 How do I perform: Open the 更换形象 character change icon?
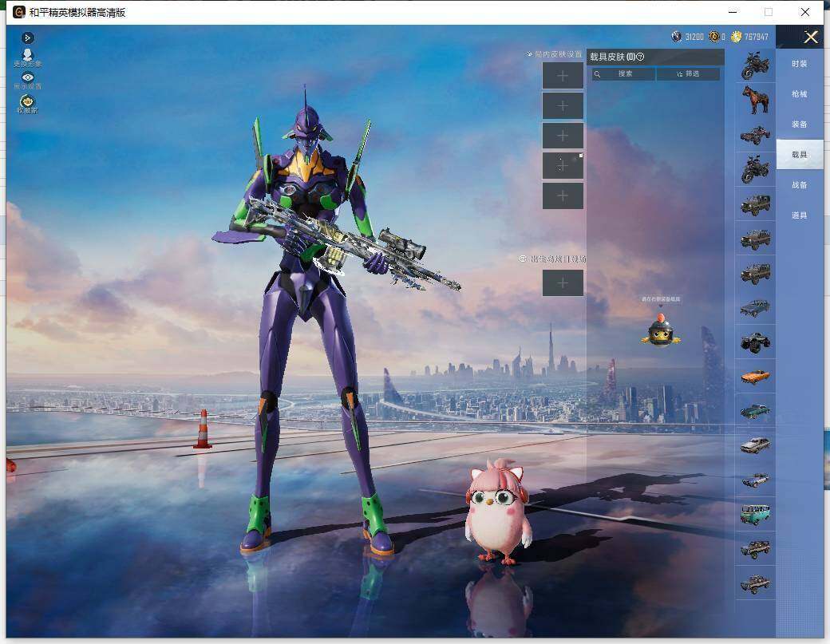pos(27,57)
